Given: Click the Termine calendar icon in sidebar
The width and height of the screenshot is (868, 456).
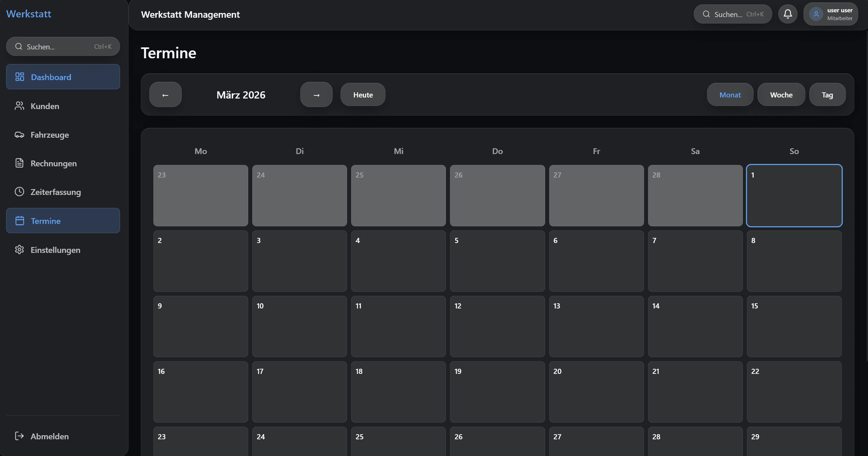Looking at the screenshot, I should [x=20, y=221].
